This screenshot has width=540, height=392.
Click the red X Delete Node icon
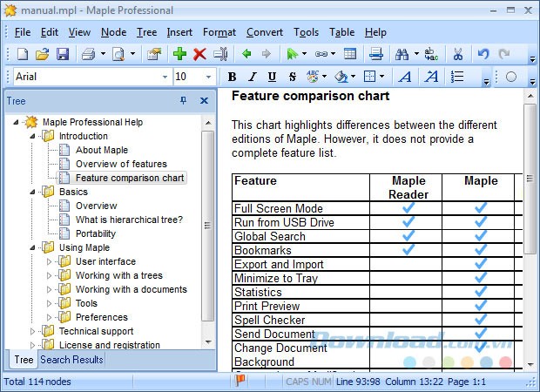[199, 54]
